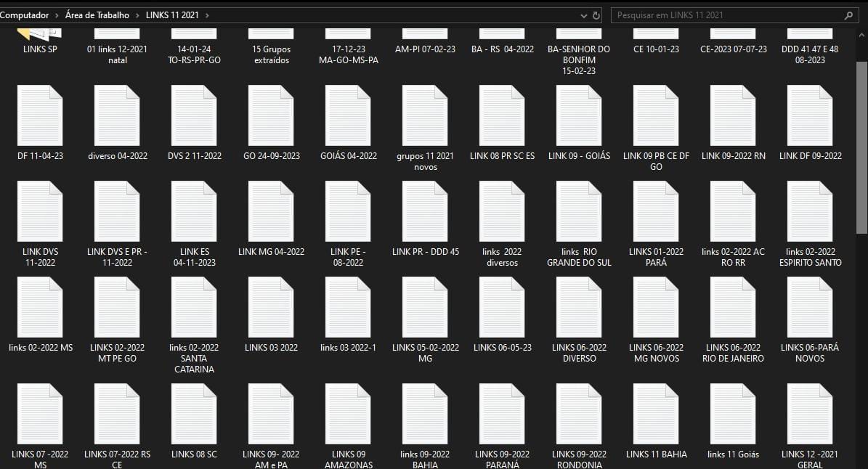Open the address bar history dropdown
This screenshot has height=469, width=868.
(x=584, y=15)
